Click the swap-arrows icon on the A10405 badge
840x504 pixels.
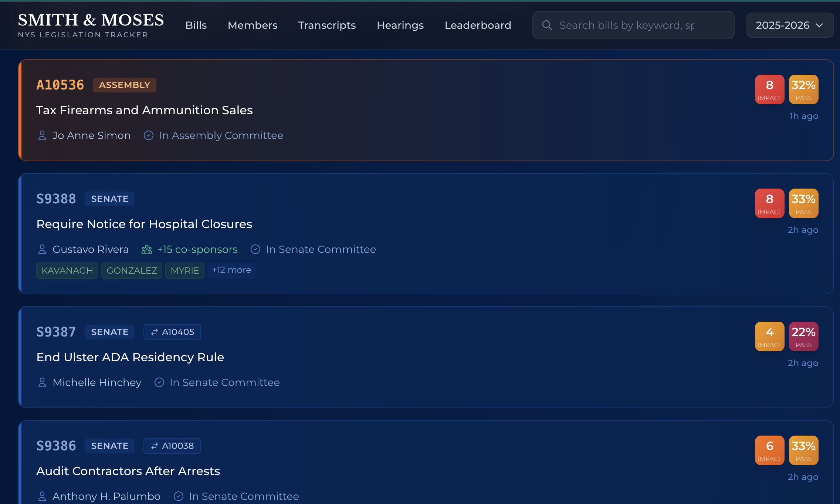[155, 332]
